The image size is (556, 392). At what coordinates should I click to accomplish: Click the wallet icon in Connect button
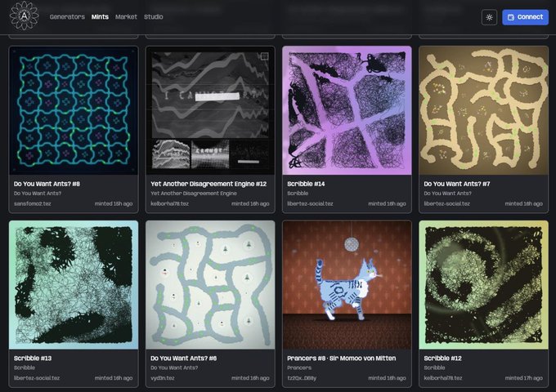pyautogui.click(x=511, y=17)
